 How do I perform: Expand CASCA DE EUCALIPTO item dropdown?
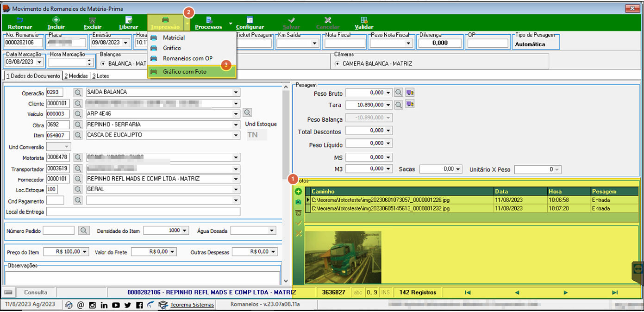237,135
